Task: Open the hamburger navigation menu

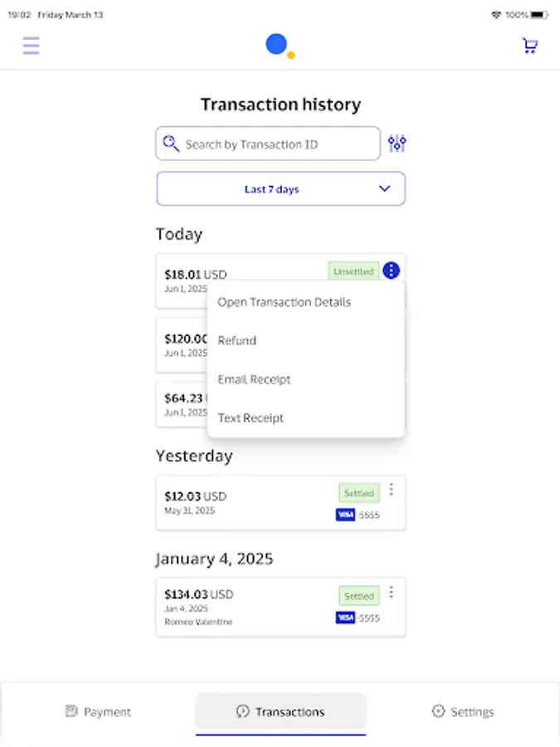Action: click(31, 46)
